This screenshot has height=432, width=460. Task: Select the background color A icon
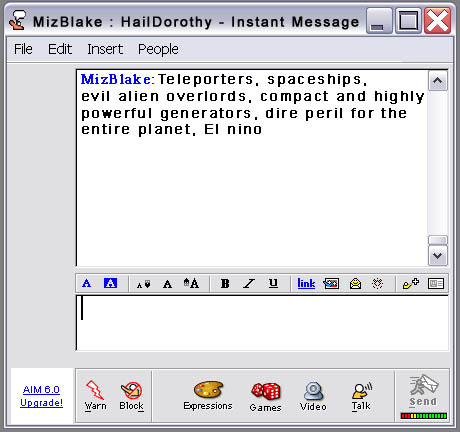click(110, 283)
